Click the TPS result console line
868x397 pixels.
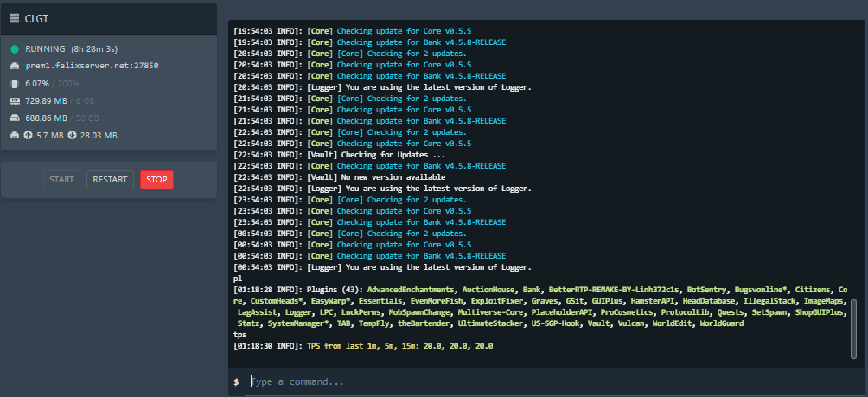point(363,346)
